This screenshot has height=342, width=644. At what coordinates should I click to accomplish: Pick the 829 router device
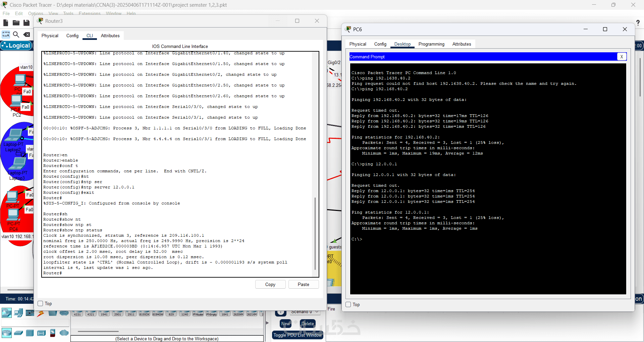tap(171, 314)
